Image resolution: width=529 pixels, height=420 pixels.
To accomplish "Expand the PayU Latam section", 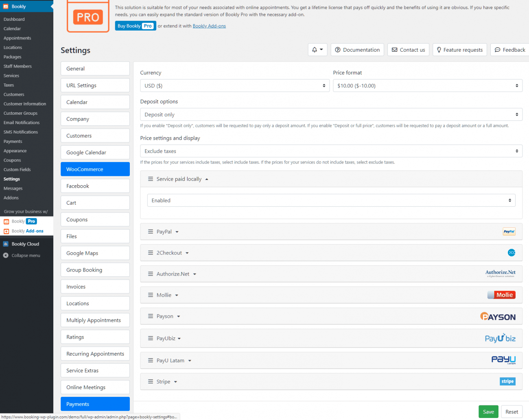I will [x=174, y=360].
